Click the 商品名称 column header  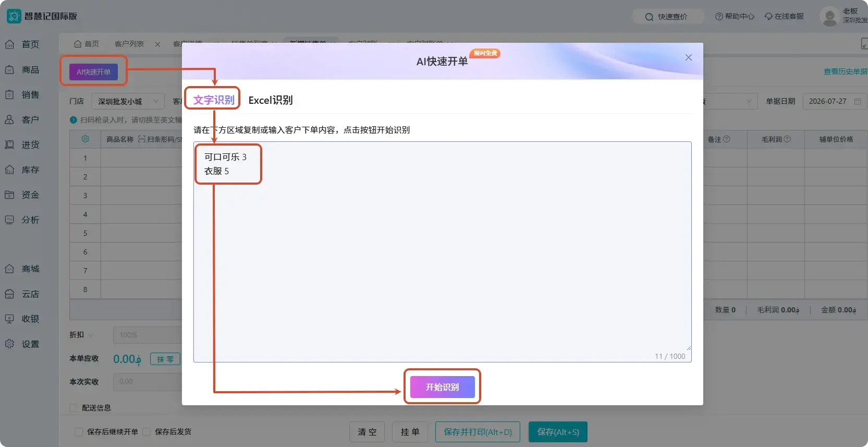(x=120, y=139)
